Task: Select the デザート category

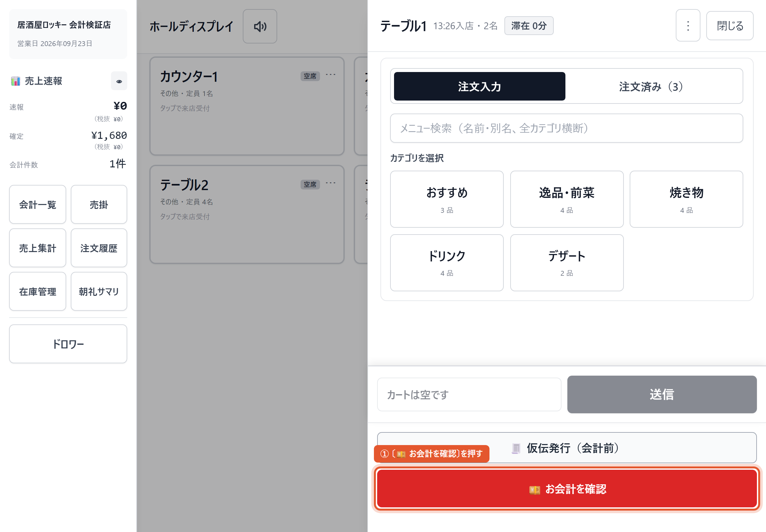Action: point(566,263)
